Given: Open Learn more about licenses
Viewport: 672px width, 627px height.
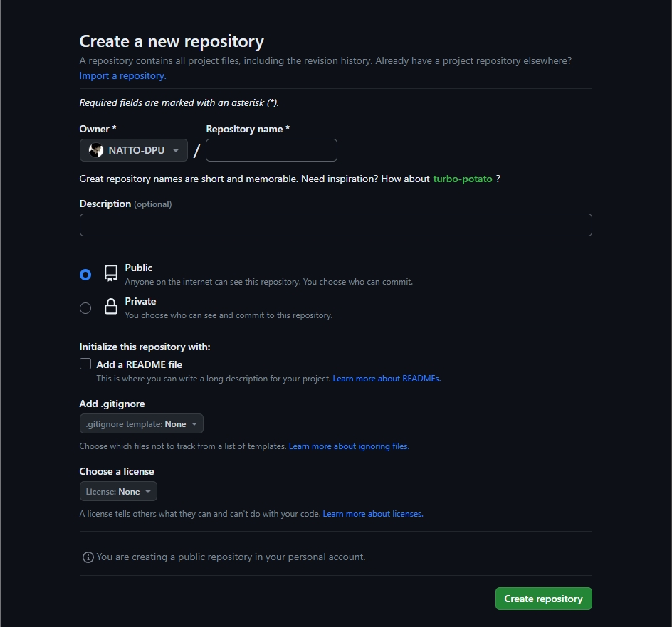Looking at the screenshot, I should [x=372, y=513].
